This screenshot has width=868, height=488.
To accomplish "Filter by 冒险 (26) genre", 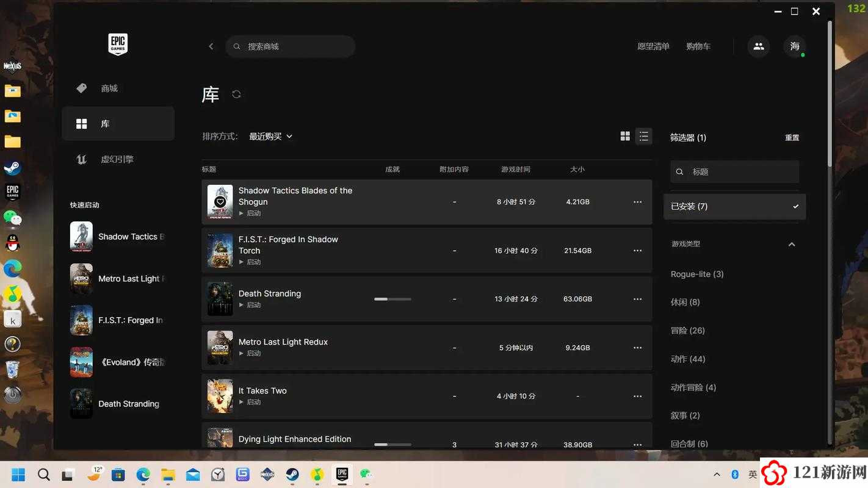I will pos(687,331).
